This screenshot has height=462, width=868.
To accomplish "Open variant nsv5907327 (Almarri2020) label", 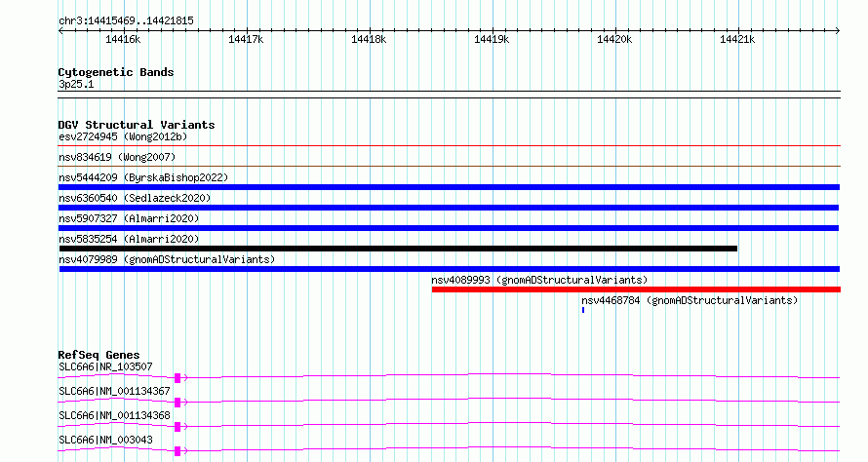I will point(129,218).
